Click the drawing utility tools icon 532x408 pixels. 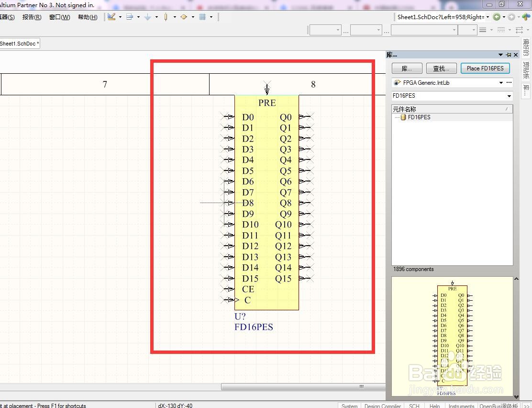pos(111,17)
